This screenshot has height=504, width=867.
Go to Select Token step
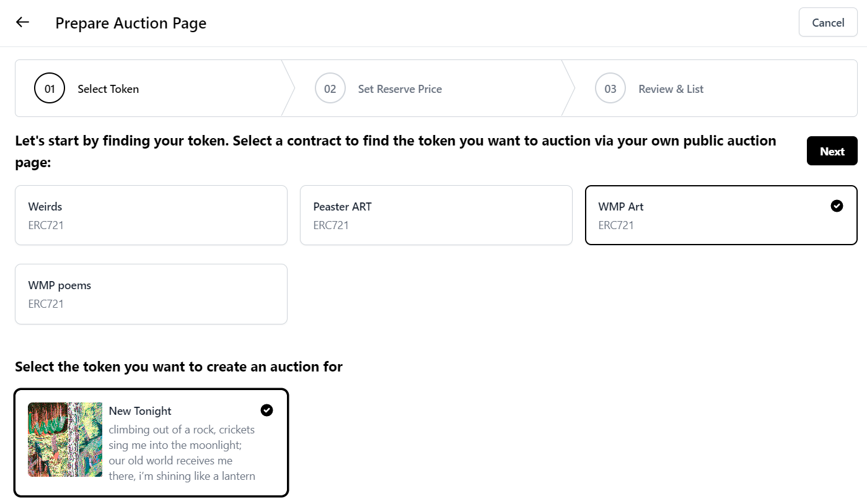(108, 89)
